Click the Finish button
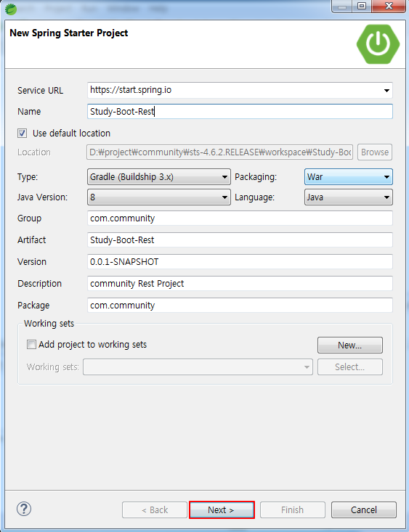The image size is (409, 532). (293, 510)
